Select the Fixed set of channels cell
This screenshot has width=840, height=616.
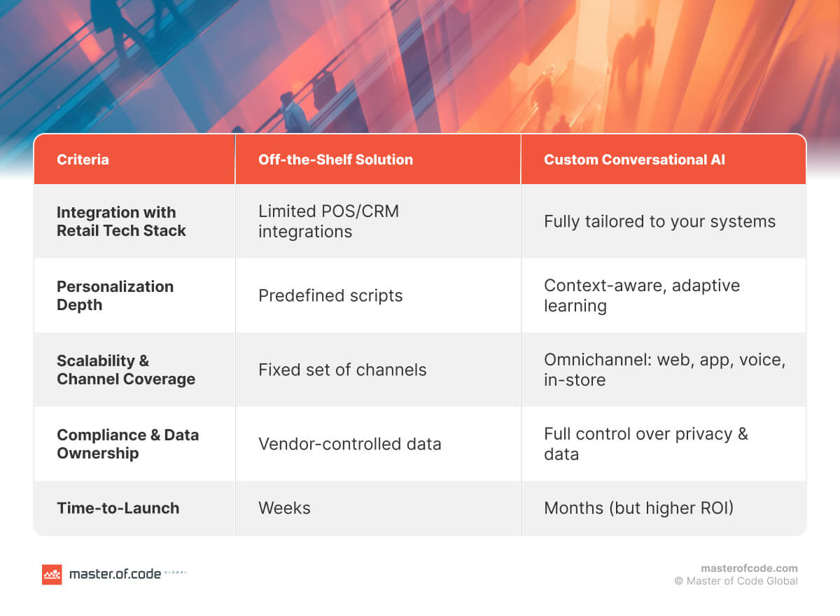342,370
